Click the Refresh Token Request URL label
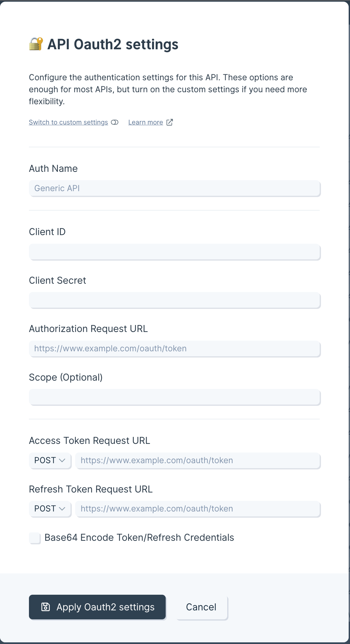The width and height of the screenshot is (350, 644). tap(91, 489)
